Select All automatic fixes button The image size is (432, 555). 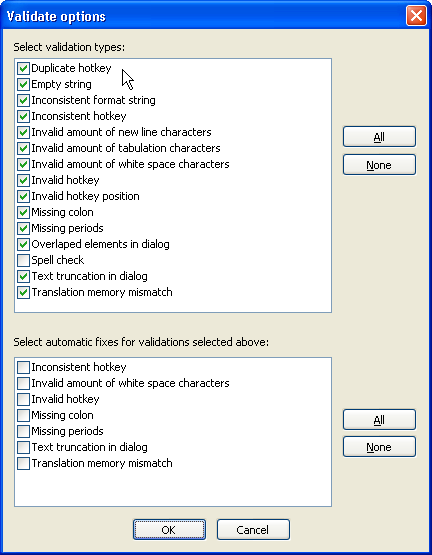[x=379, y=420]
